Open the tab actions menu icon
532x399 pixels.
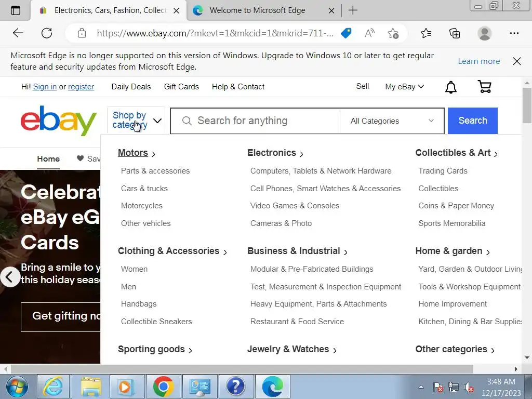tap(15, 10)
